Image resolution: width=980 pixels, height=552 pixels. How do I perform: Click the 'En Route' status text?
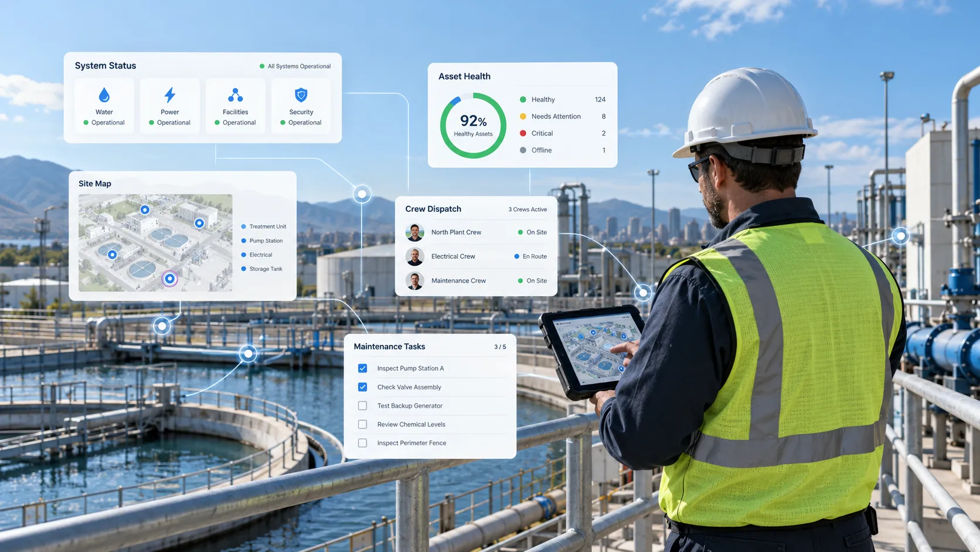(535, 256)
